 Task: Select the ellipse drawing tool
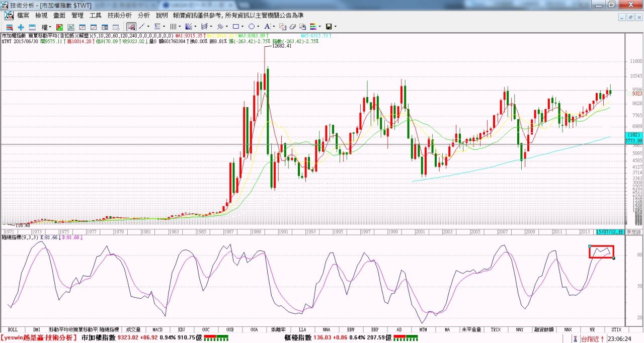[x=251, y=27]
